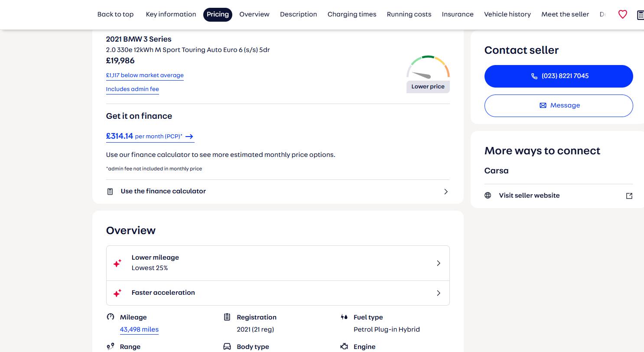Click the clipboard icon next to Registration
644x352 pixels.
coord(227,317)
